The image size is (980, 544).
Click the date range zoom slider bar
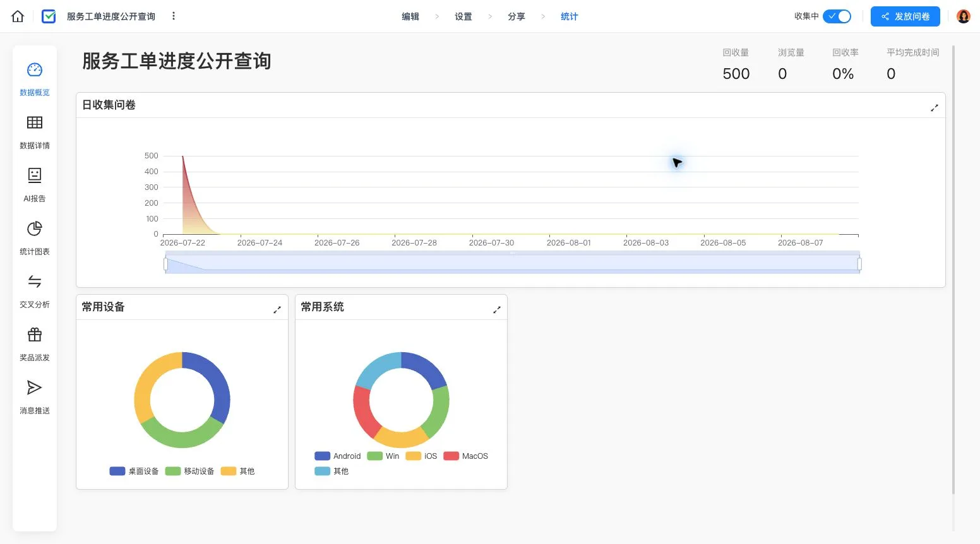click(x=512, y=263)
